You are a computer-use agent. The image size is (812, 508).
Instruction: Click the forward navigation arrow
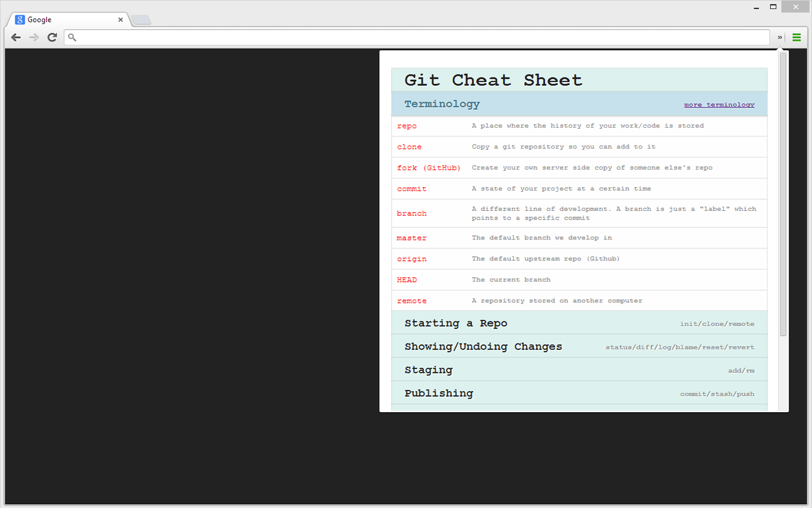pyautogui.click(x=34, y=37)
